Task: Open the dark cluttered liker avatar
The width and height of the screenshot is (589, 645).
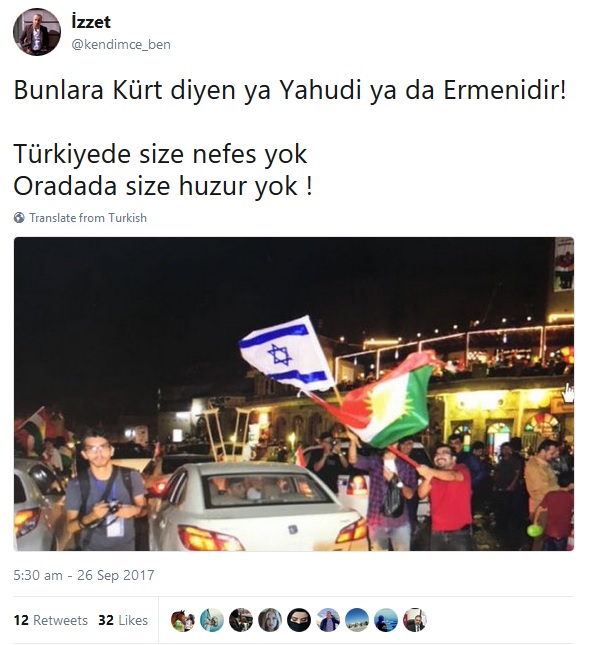Action: (x=241, y=620)
